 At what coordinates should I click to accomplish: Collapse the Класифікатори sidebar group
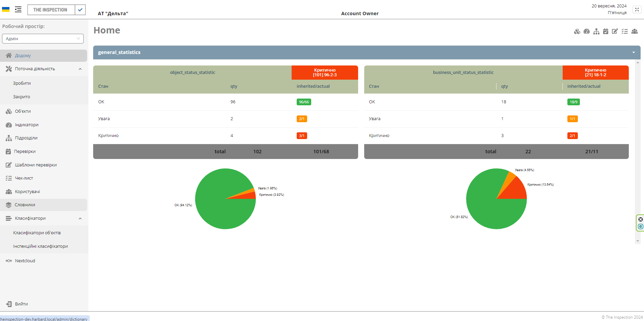point(80,218)
